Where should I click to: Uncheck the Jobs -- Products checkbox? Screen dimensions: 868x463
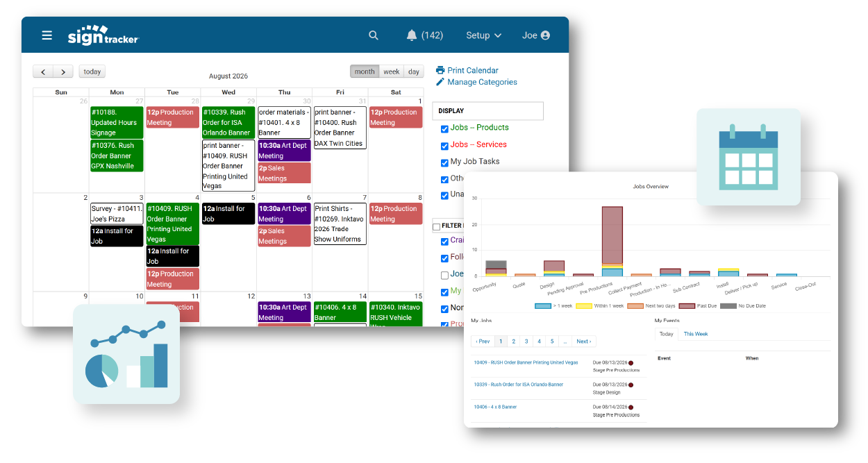tap(444, 128)
